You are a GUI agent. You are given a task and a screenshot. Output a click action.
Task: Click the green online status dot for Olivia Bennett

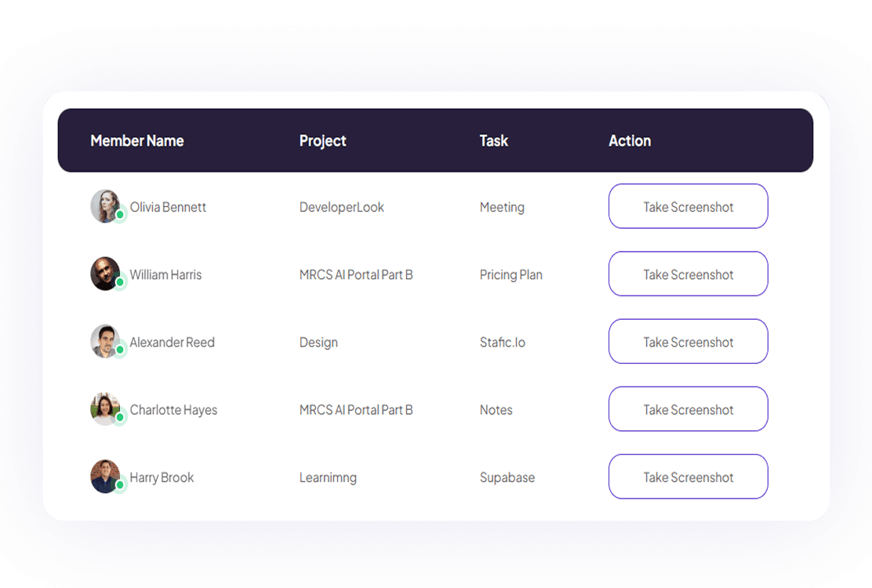point(120,214)
